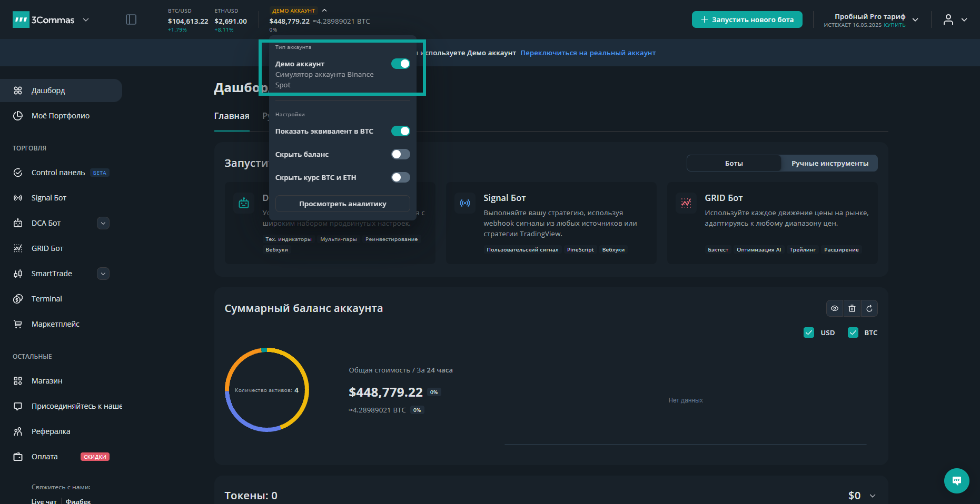Collapse the ДЕМО АККАУНТ dropdown arrow

pos(324,10)
